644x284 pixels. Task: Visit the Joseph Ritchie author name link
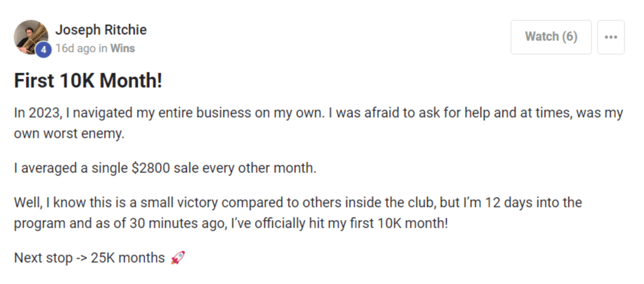pyautogui.click(x=101, y=30)
